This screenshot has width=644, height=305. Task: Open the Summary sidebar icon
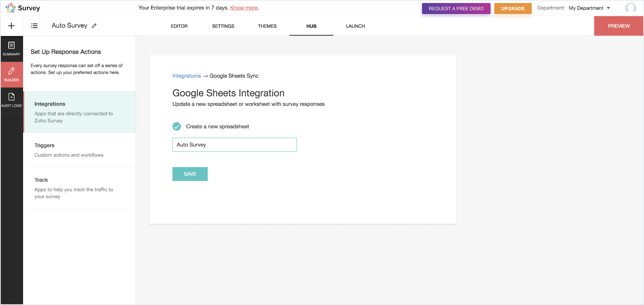(x=11, y=49)
